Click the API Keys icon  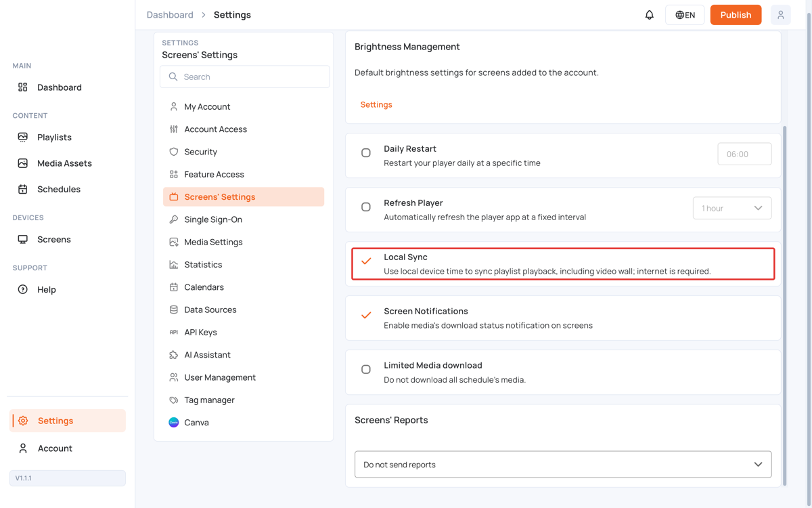click(174, 333)
